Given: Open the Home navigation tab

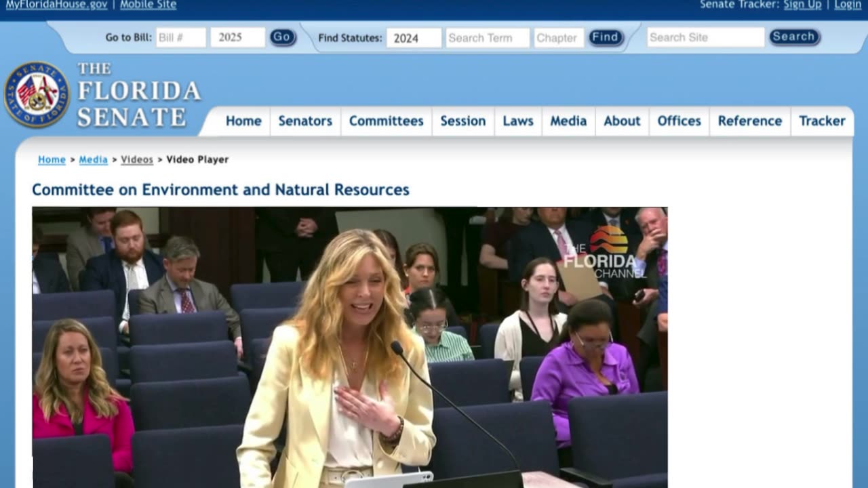Looking at the screenshot, I should [243, 121].
